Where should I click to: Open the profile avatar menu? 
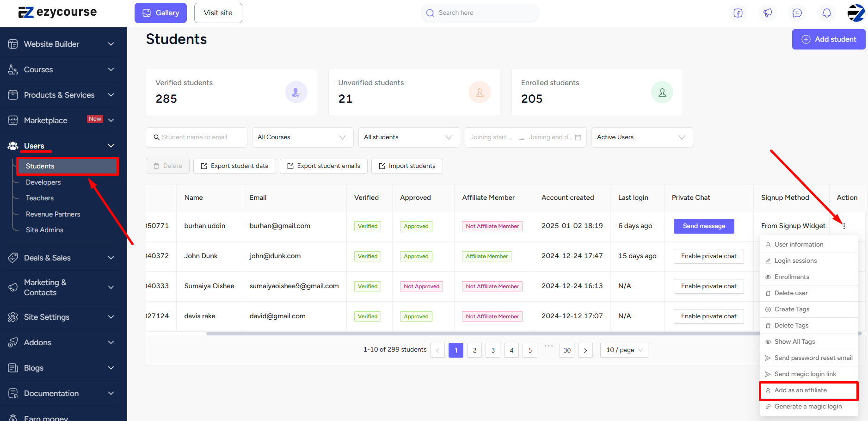point(856,13)
